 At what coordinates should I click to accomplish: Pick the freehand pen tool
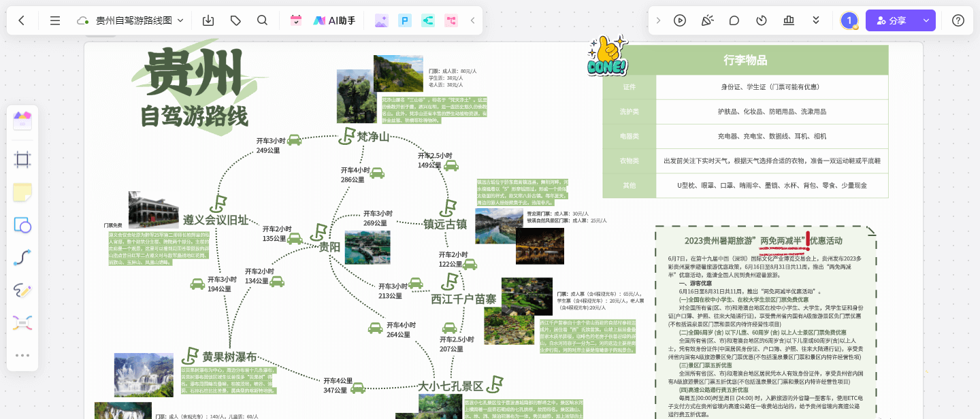(x=22, y=290)
